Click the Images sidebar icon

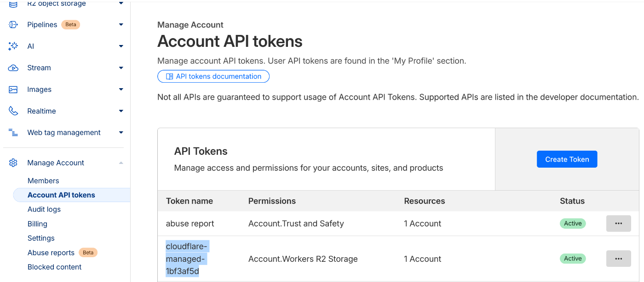click(13, 90)
